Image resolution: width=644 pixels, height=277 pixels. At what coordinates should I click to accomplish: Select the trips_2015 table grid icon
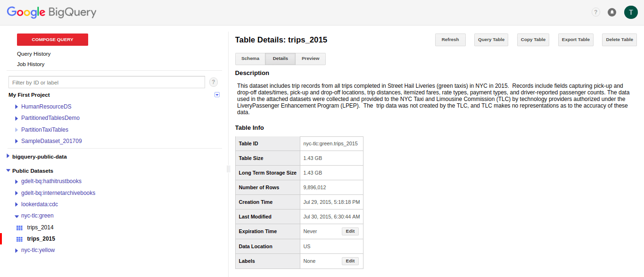19,238
